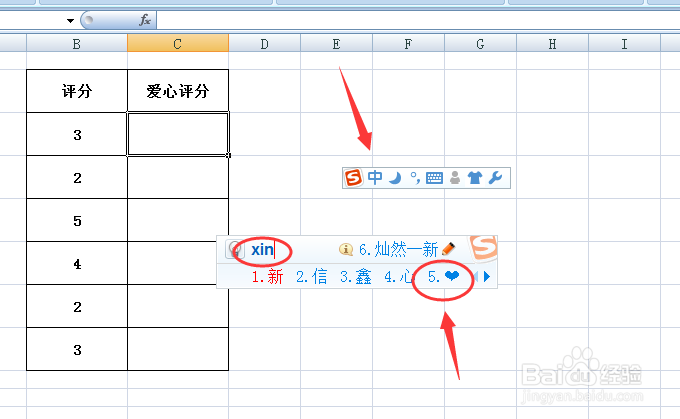The width and height of the screenshot is (680, 419).
Task: Select the cell containing score 5
Action: [77, 220]
